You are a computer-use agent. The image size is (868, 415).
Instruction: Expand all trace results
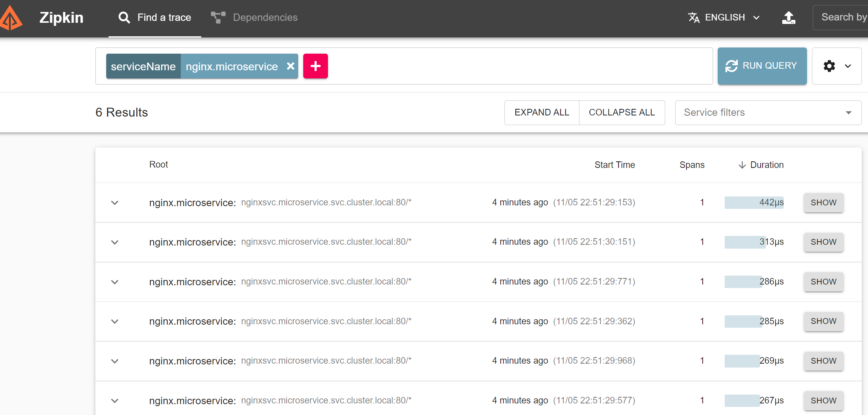click(542, 113)
